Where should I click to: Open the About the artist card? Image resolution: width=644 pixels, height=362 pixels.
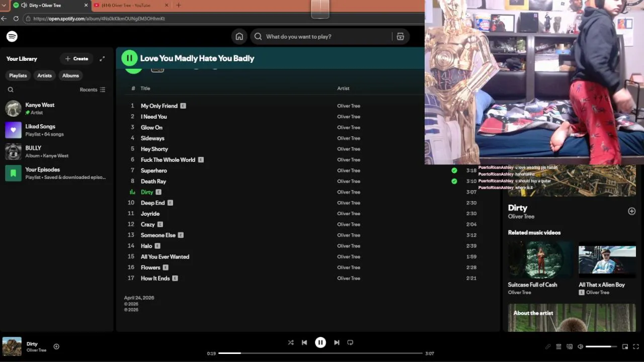tap(572, 318)
